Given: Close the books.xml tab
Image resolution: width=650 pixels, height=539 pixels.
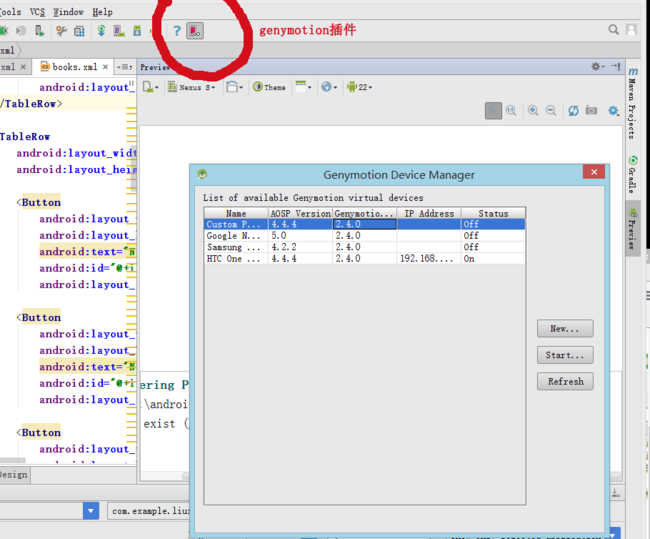Looking at the screenshot, I should point(105,67).
